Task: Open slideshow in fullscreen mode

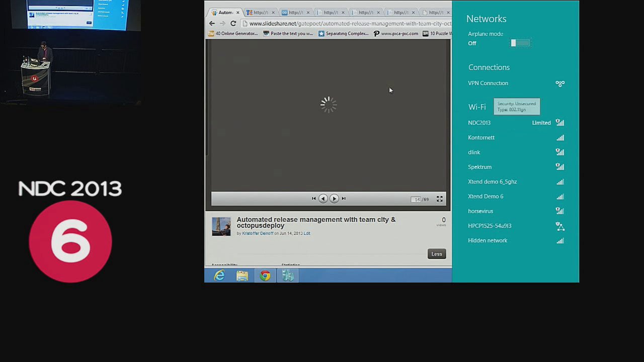Action: click(439, 199)
